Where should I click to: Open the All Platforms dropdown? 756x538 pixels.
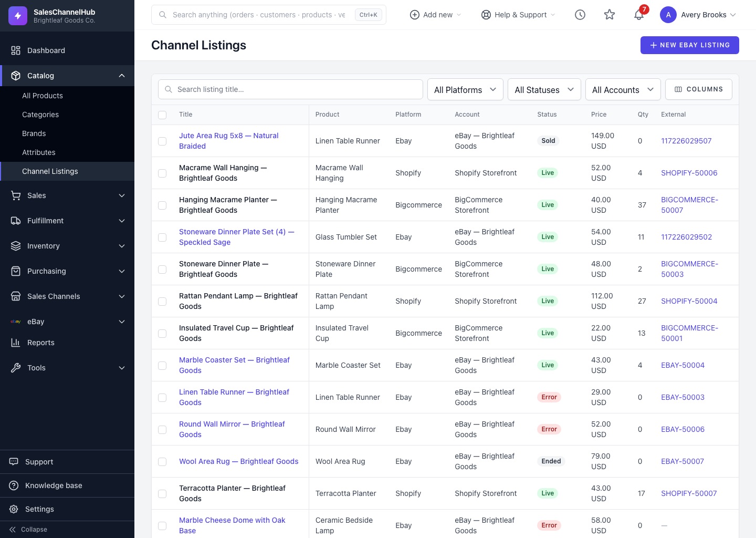click(465, 89)
